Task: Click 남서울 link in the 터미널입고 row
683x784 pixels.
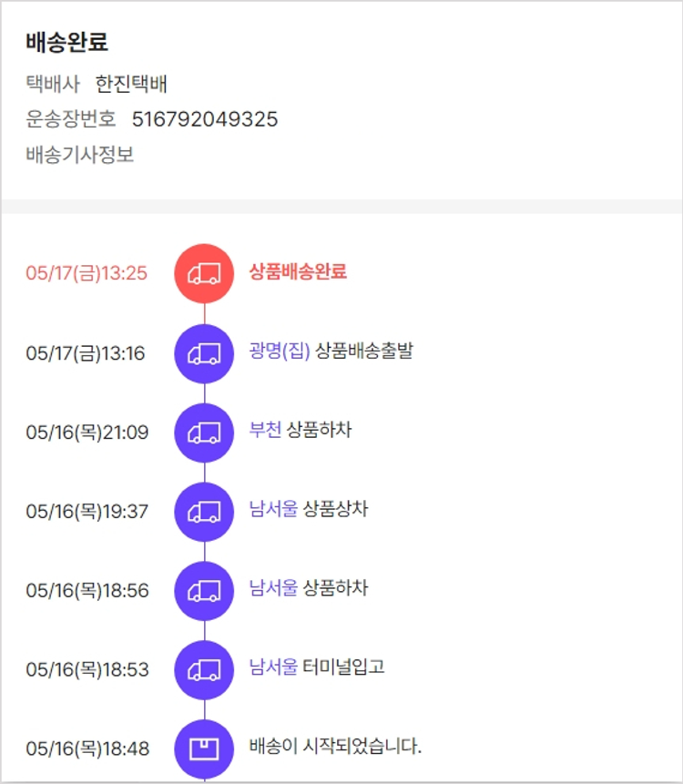Action: click(273, 667)
